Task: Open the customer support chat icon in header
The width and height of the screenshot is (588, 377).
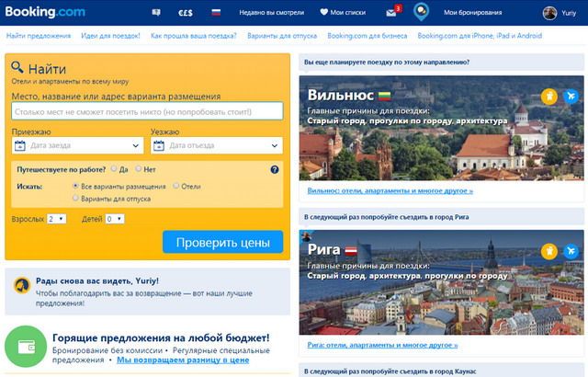Action: pyautogui.click(x=156, y=12)
